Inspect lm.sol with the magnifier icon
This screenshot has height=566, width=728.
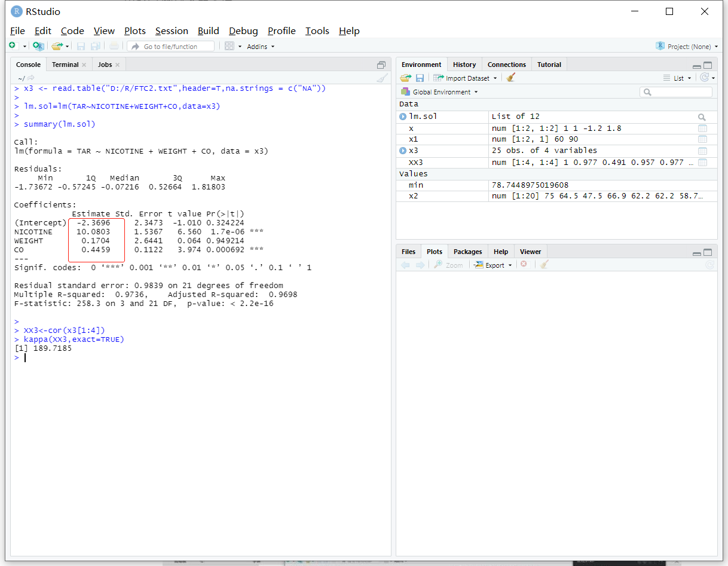click(702, 117)
